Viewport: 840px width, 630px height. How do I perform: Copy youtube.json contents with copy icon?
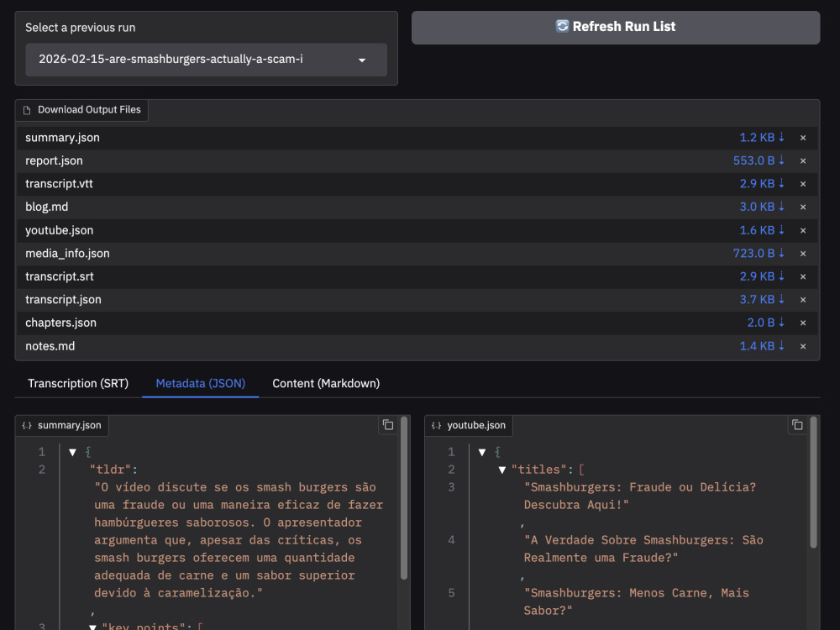click(797, 425)
